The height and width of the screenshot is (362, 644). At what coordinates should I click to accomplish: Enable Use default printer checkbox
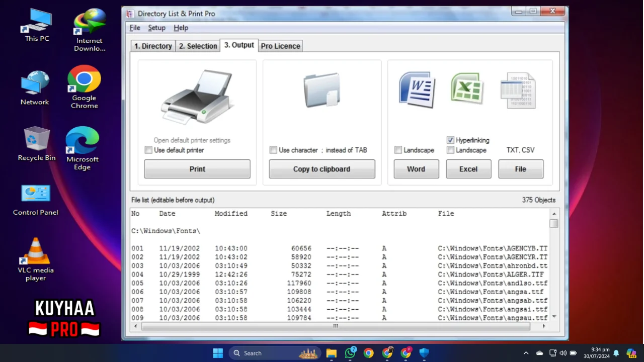148,150
